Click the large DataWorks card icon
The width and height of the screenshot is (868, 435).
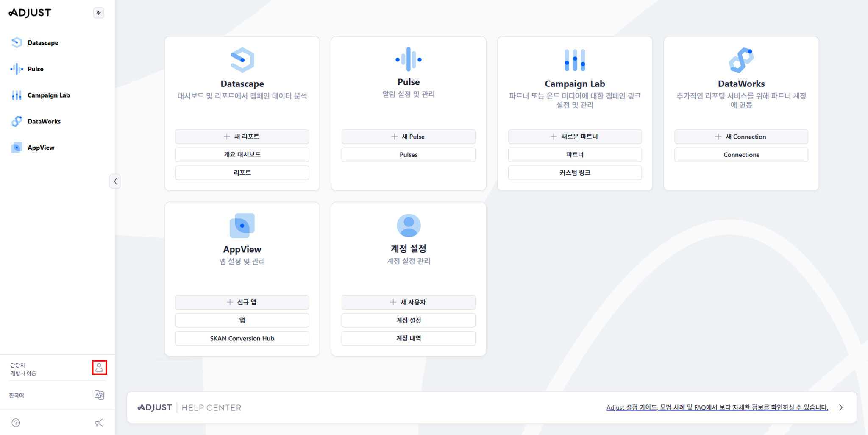click(741, 60)
